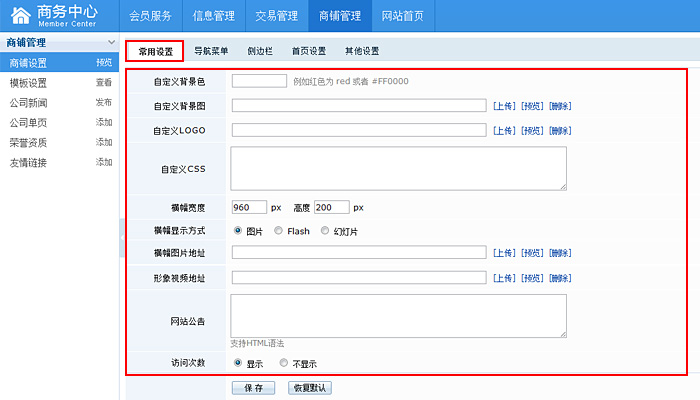Viewport: 700px width, 400px height.
Task: Click the 保存 button
Action: (253, 387)
